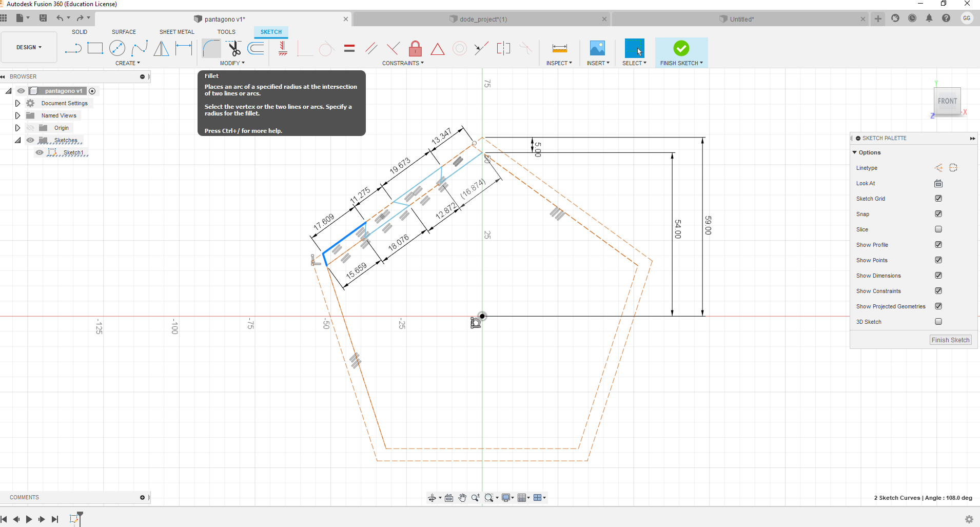Play the design timeline
980x527 pixels.
point(29,519)
